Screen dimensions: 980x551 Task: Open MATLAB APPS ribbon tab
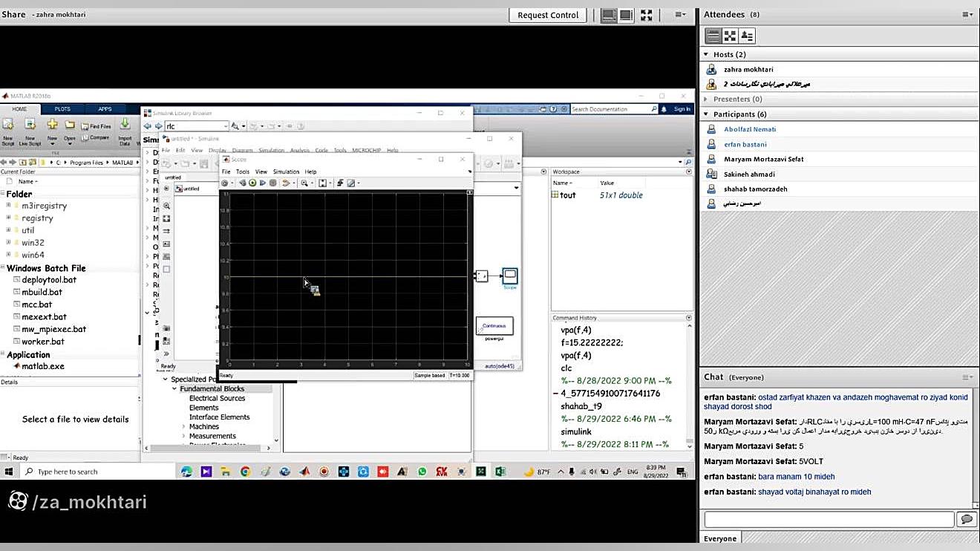(x=105, y=109)
